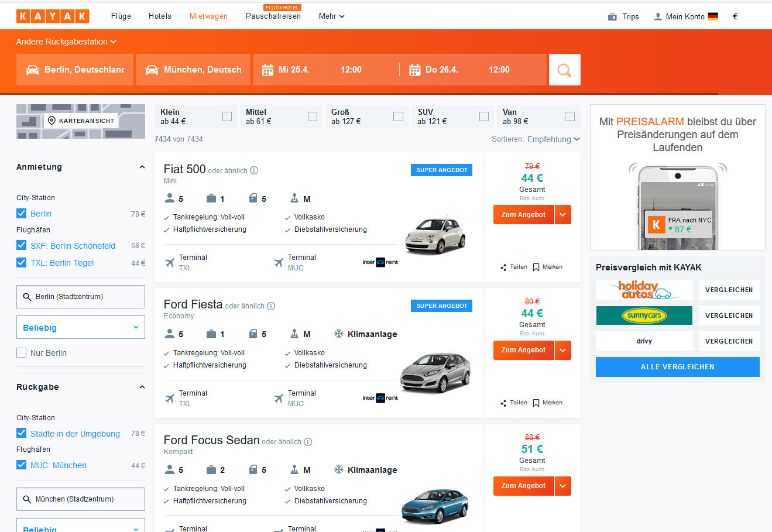The width and height of the screenshot is (772, 532).
Task: Click the Preisalarm phone advertisement
Action: click(678, 177)
